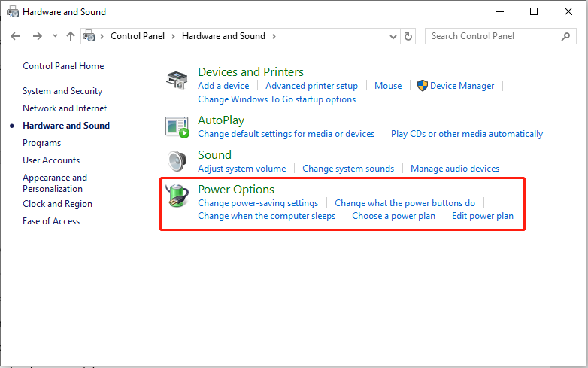Expand the chevron after Hardware and Sound breadcrumb

(274, 36)
